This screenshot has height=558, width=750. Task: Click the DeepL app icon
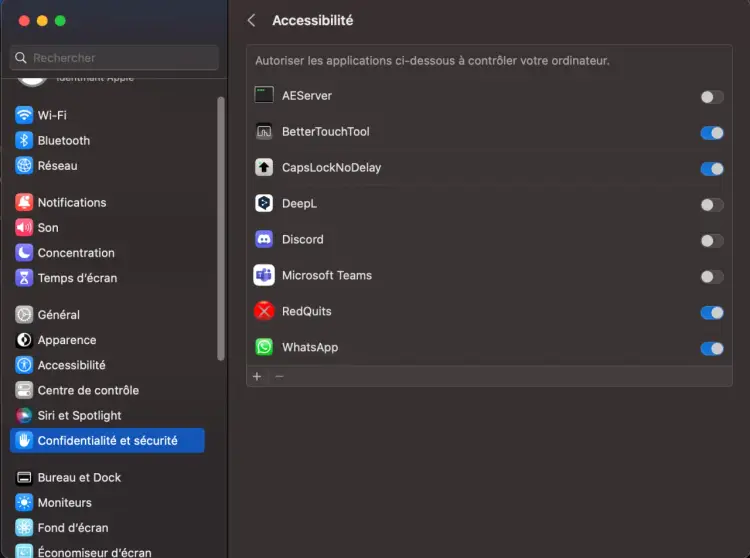(x=264, y=203)
